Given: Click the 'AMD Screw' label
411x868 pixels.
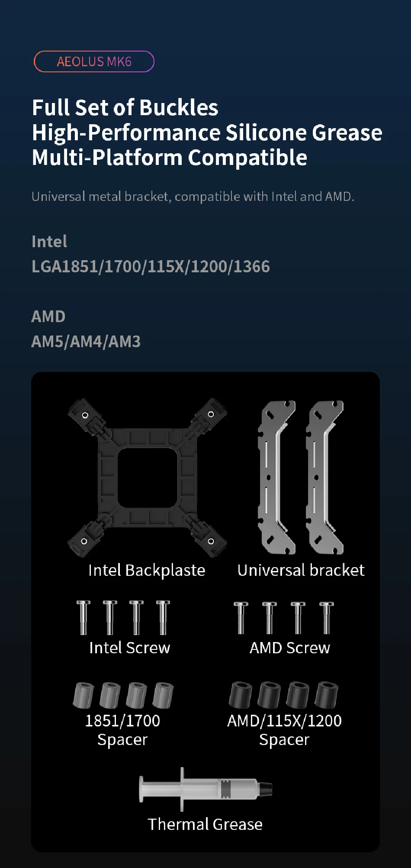Looking at the screenshot, I should [290, 648].
